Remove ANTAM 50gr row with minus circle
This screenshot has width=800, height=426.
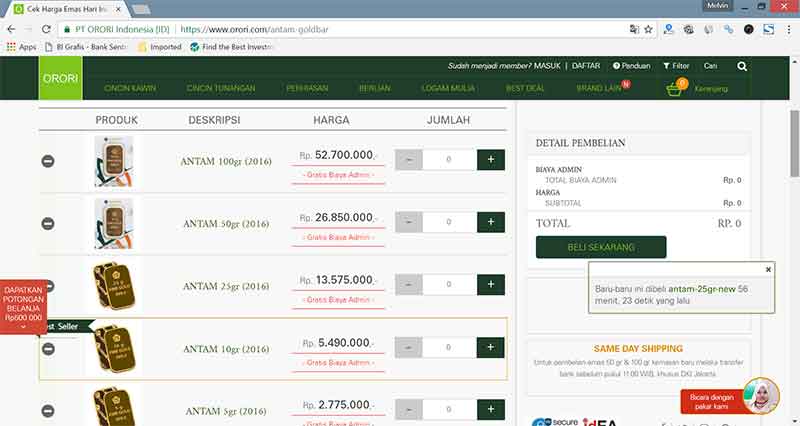(x=48, y=223)
